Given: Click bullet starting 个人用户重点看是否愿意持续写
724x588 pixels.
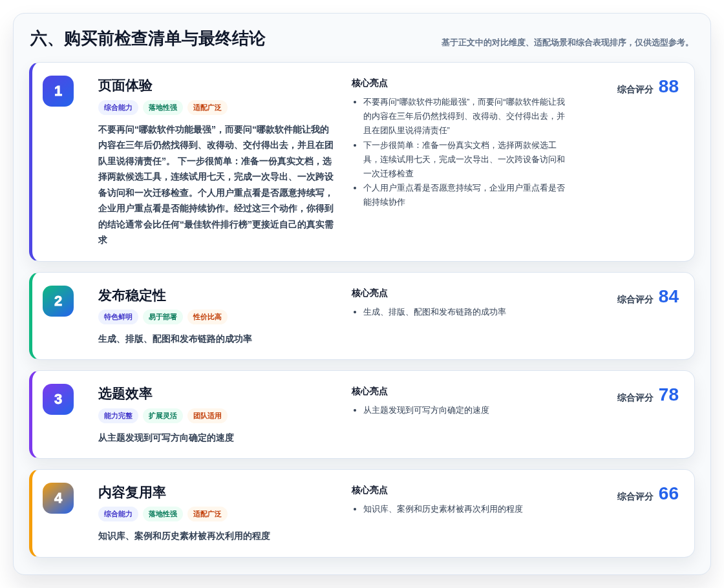Looking at the screenshot, I should (464, 194).
